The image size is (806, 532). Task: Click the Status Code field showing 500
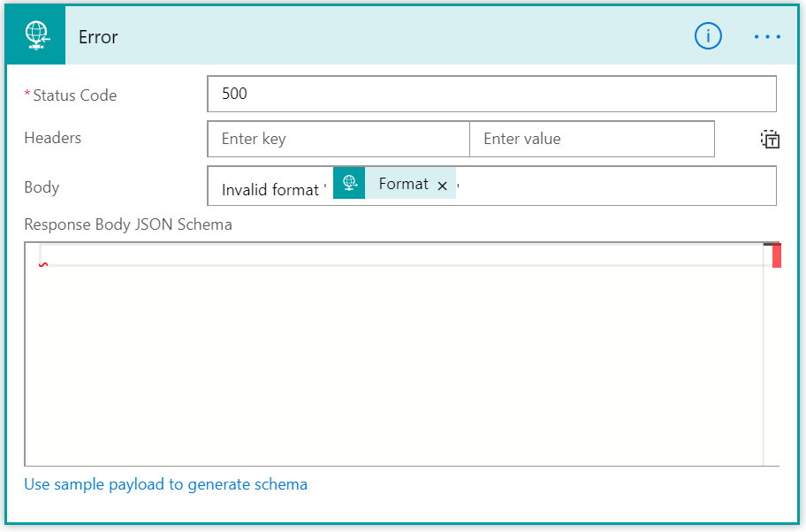point(491,94)
